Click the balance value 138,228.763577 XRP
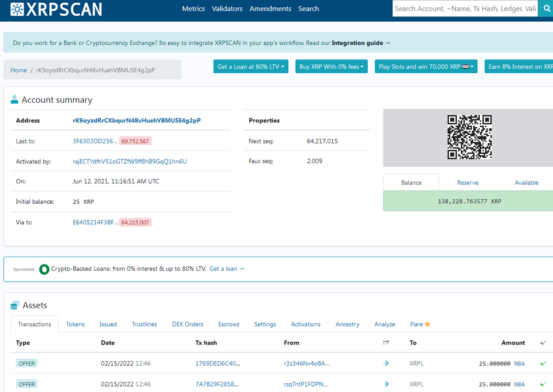 click(x=470, y=201)
